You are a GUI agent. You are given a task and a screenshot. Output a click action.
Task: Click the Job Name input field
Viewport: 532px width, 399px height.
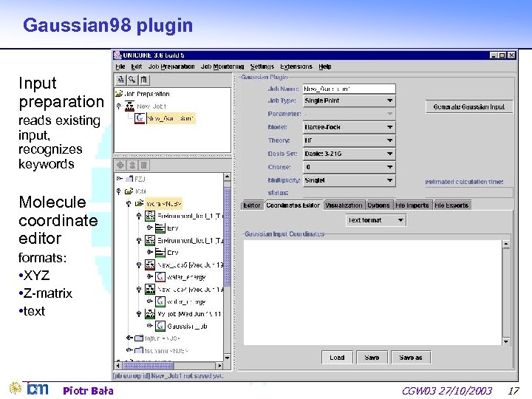tap(349, 89)
